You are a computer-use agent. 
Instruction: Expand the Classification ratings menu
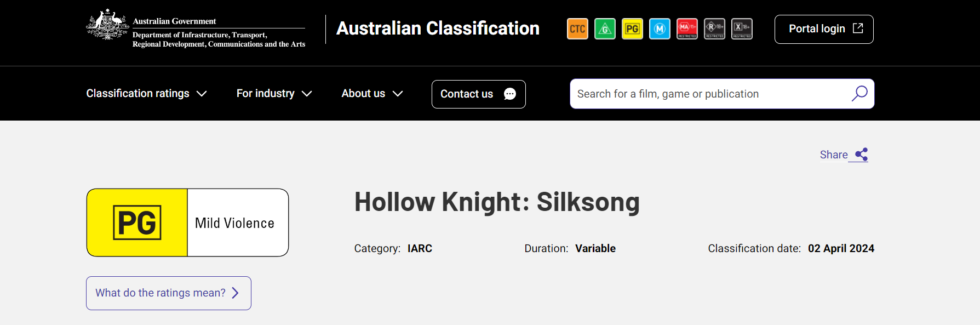pos(146,94)
